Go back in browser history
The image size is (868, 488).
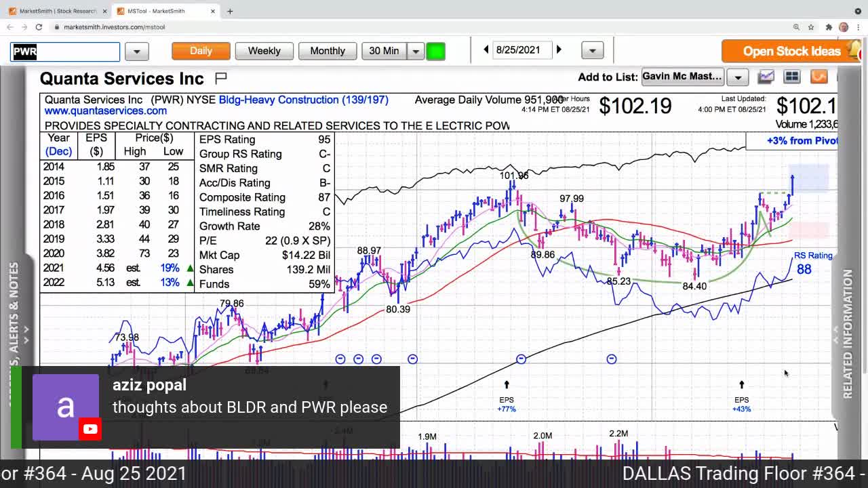click(x=9, y=27)
